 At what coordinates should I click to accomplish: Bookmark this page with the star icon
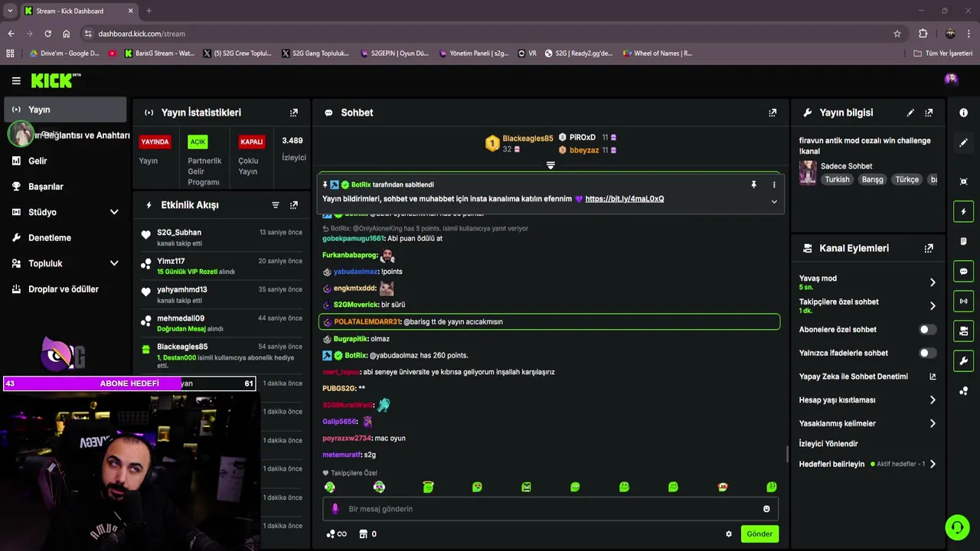click(897, 34)
